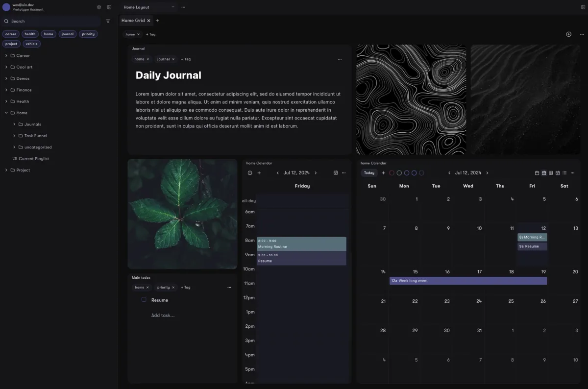The image size is (588, 389).
Task: Open Current Playlist in sidebar
Action: 31,159
